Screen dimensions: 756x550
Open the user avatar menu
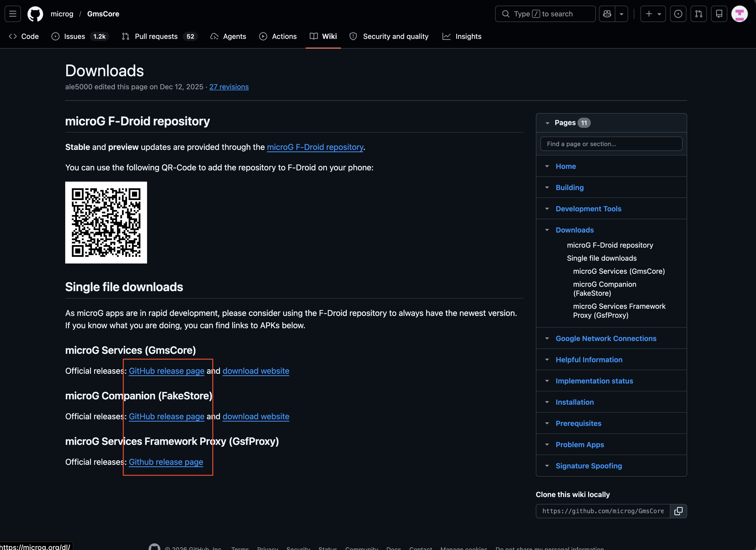click(739, 14)
